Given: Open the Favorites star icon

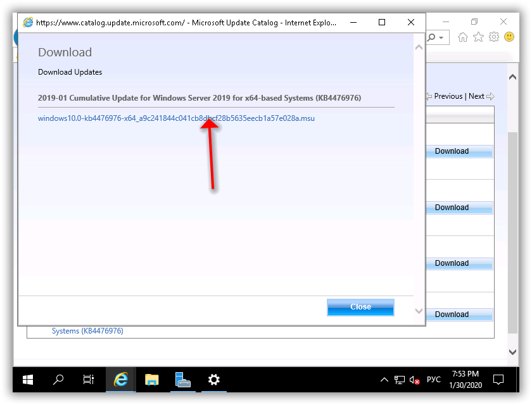Looking at the screenshot, I should (x=478, y=37).
